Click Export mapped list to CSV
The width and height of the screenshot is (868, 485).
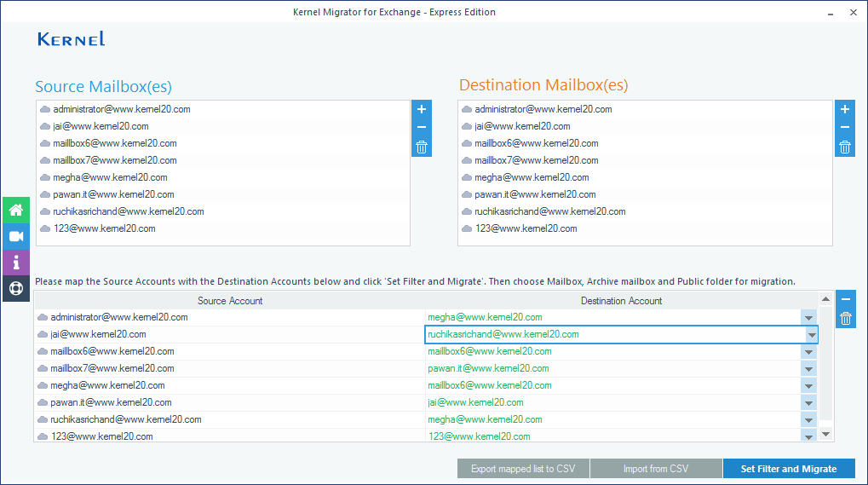pos(523,469)
